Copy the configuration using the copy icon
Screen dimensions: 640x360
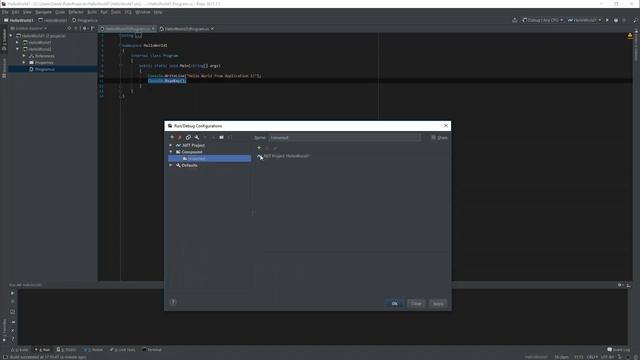point(188,138)
